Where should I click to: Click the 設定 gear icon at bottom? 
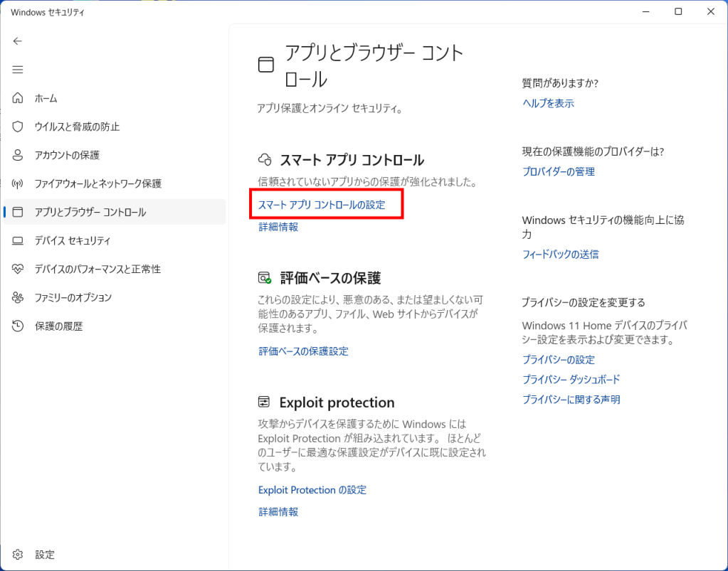coord(17,554)
